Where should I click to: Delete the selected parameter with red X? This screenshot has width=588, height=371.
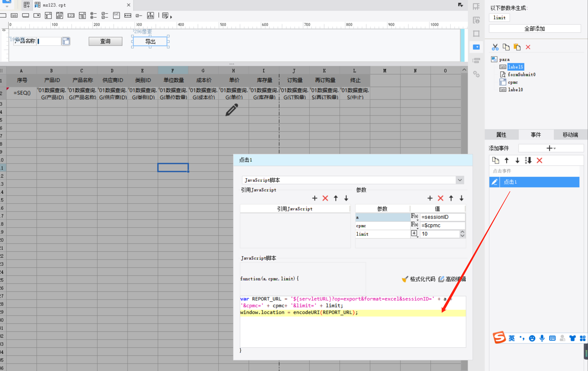pyautogui.click(x=441, y=198)
